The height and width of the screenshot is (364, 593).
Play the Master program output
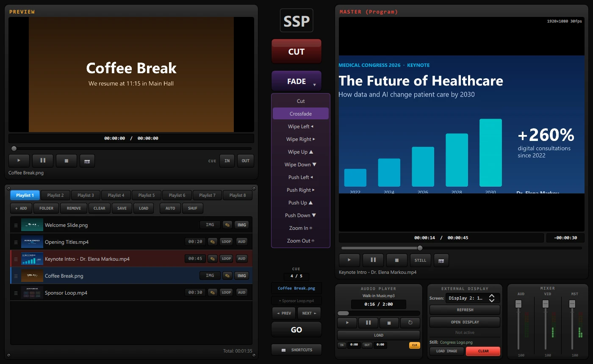point(349,260)
